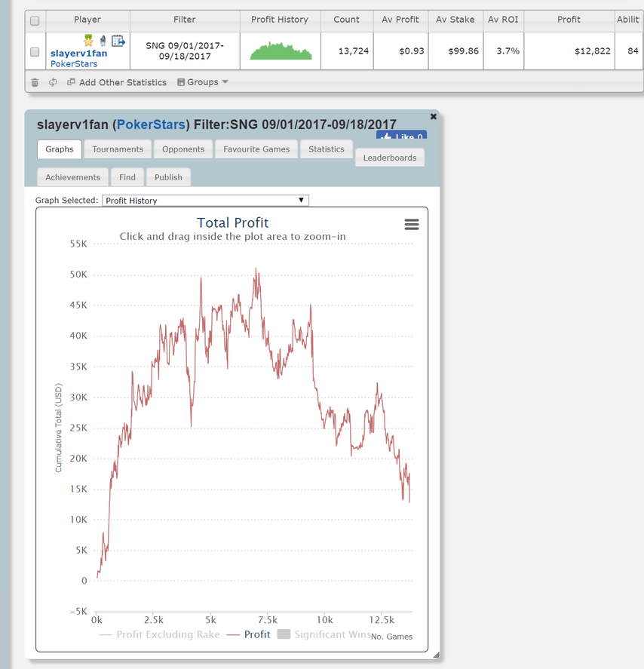Show the Leaderboards tab
This screenshot has height=669, width=644.
pyautogui.click(x=390, y=158)
